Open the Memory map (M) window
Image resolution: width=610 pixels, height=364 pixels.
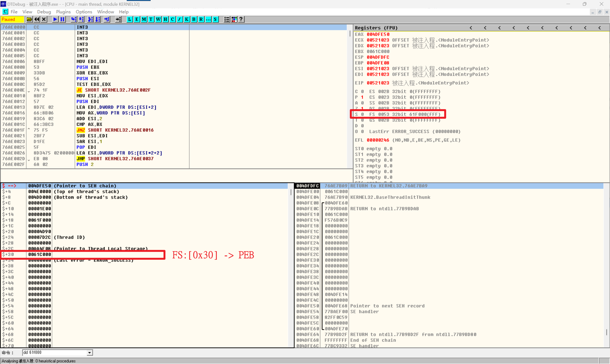point(144,19)
